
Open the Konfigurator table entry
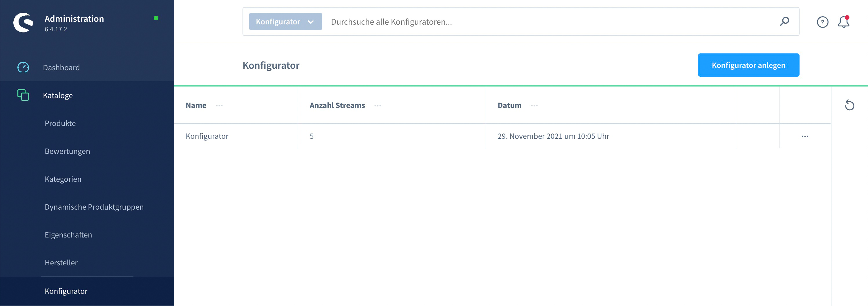pos(207,136)
